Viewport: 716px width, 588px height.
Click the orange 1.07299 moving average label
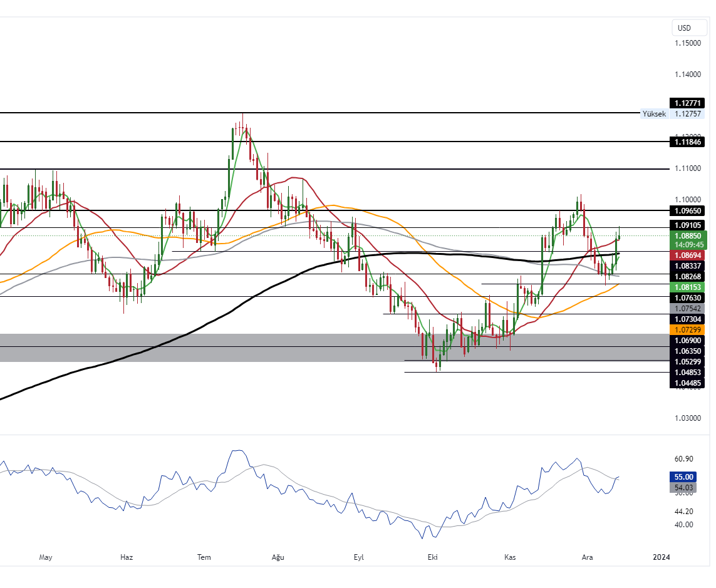[687, 329]
